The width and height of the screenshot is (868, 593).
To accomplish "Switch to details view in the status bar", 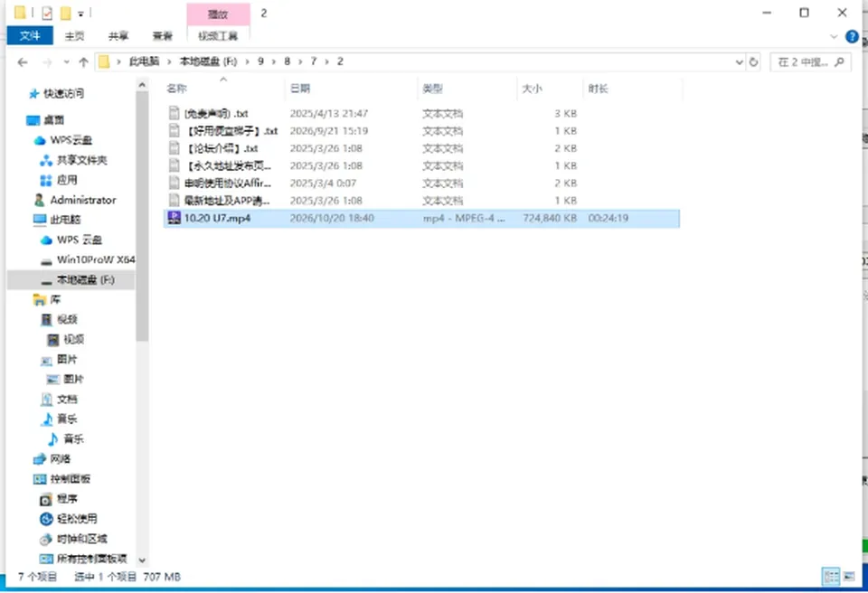I will [x=831, y=577].
